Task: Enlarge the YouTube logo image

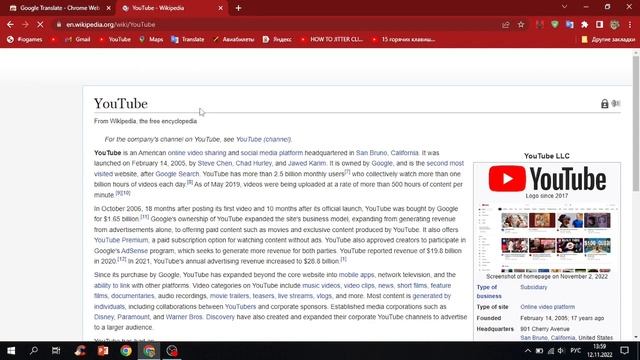Action: [x=547, y=178]
